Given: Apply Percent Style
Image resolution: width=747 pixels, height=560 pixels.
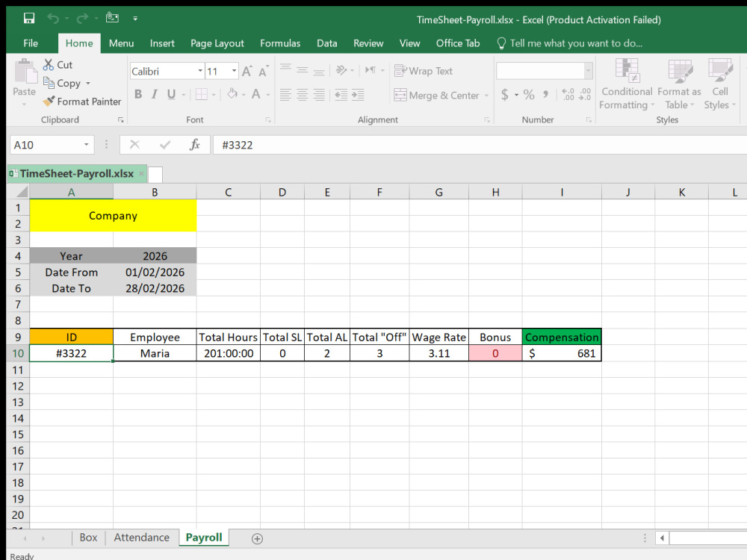Looking at the screenshot, I should (x=529, y=95).
